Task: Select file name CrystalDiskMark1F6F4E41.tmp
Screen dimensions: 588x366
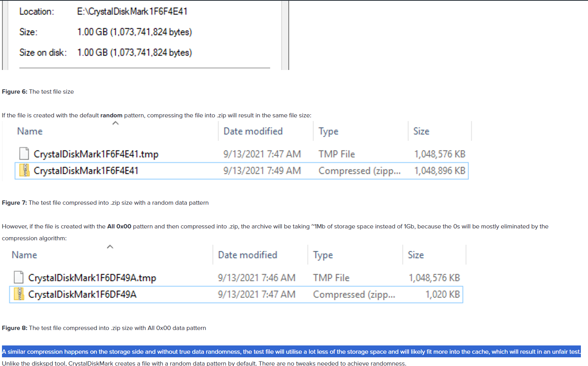Action: pos(96,154)
